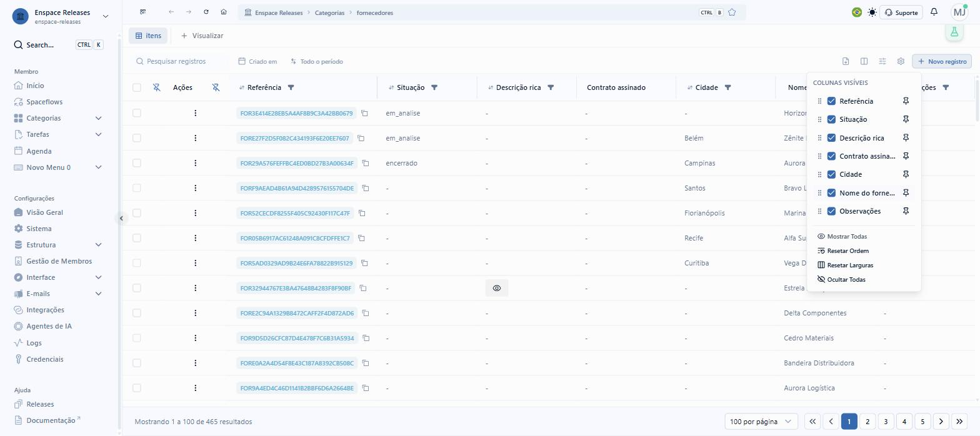The height and width of the screenshot is (436, 980).
Task: Switch theme with the sun icon
Action: pos(872,12)
